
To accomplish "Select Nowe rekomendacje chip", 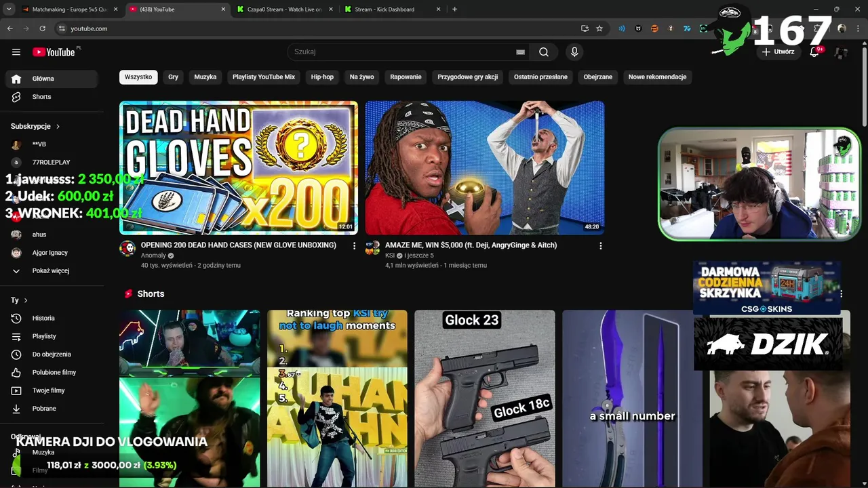I will coord(657,77).
